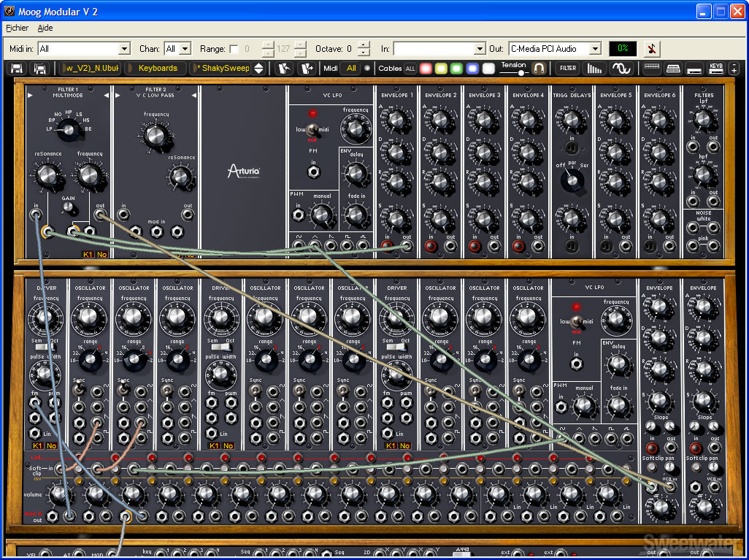Open the Chan dropdown

(x=177, y=49)
